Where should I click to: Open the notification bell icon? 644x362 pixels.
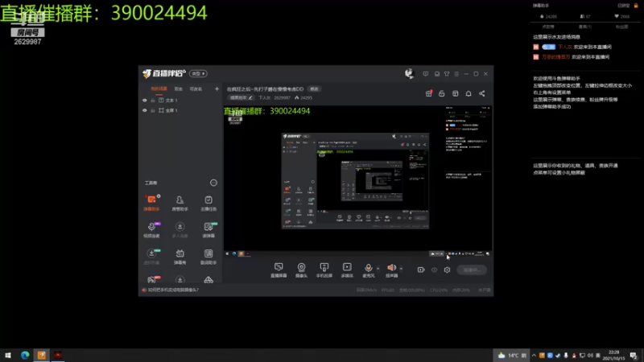pyautogui.click(x=469, y=93)
